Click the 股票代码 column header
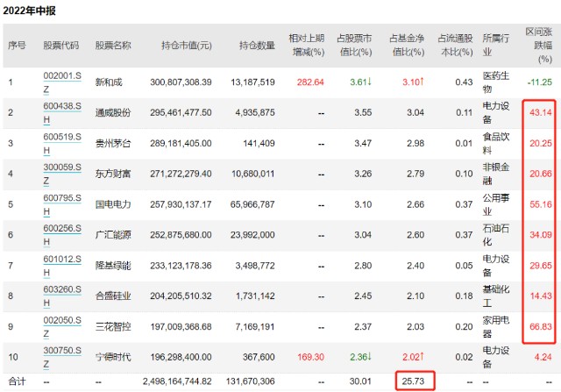This screenshot has width=561, height=392. [60, 46]
